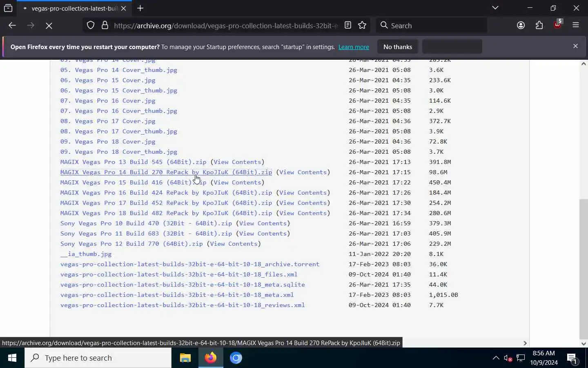Viewport: 588px width, 368px height.
Task: Go back to the previous page
Action: pyautogui.click(x=12, y=25)
